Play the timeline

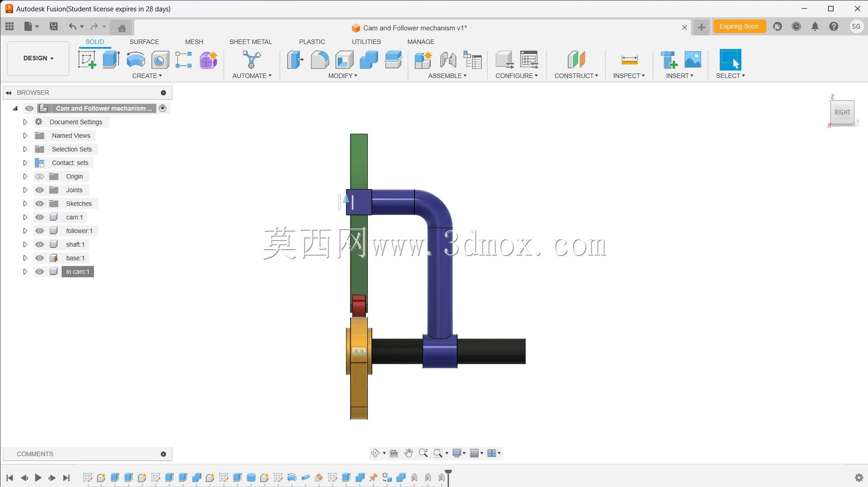[38, 477]
